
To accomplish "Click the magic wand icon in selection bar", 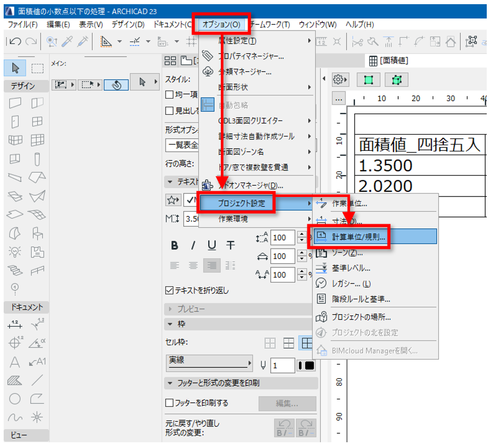I will (x=116, y=85).
